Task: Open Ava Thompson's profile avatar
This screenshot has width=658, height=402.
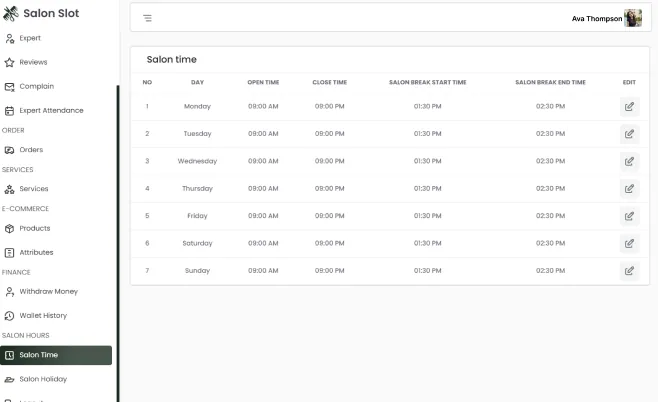Action: pyautogui.click(x=633, y=18)
